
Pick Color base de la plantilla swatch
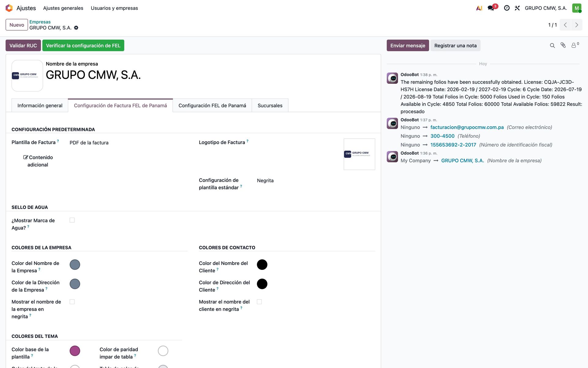[x=75, y=351]
